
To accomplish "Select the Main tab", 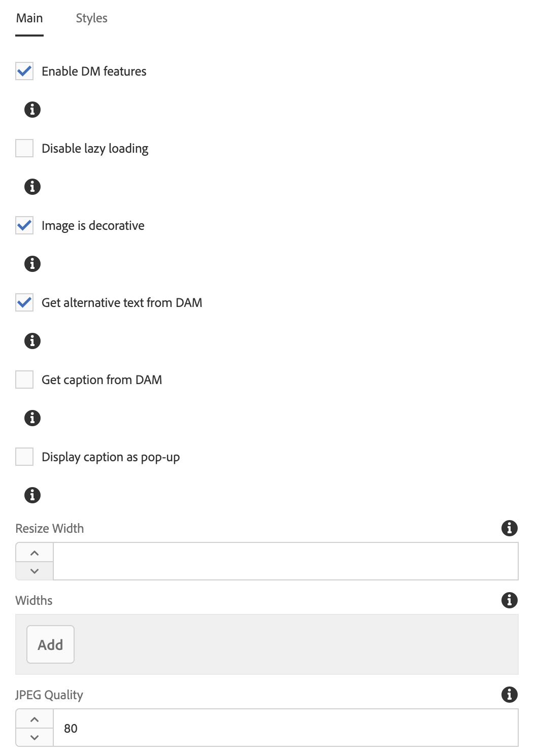I will 29,18.
